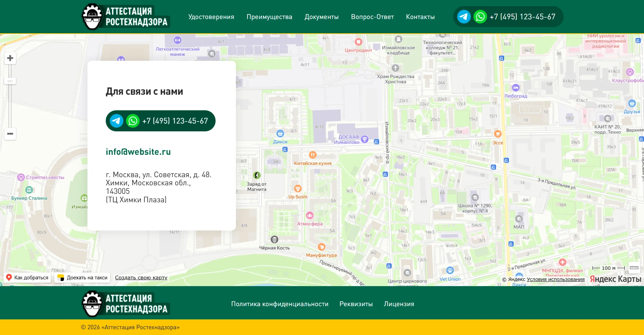Open Yandex Условия использования link

point(556,279)
